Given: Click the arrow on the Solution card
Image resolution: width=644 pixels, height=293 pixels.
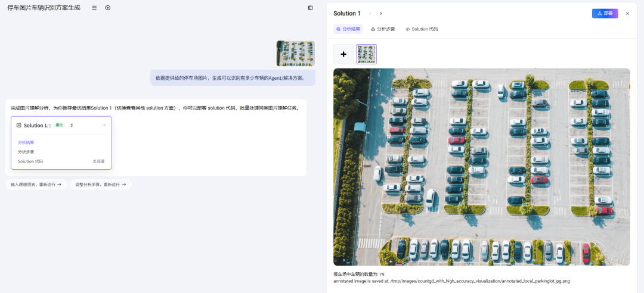Looking at the screenshot, I should pos(103,125).
